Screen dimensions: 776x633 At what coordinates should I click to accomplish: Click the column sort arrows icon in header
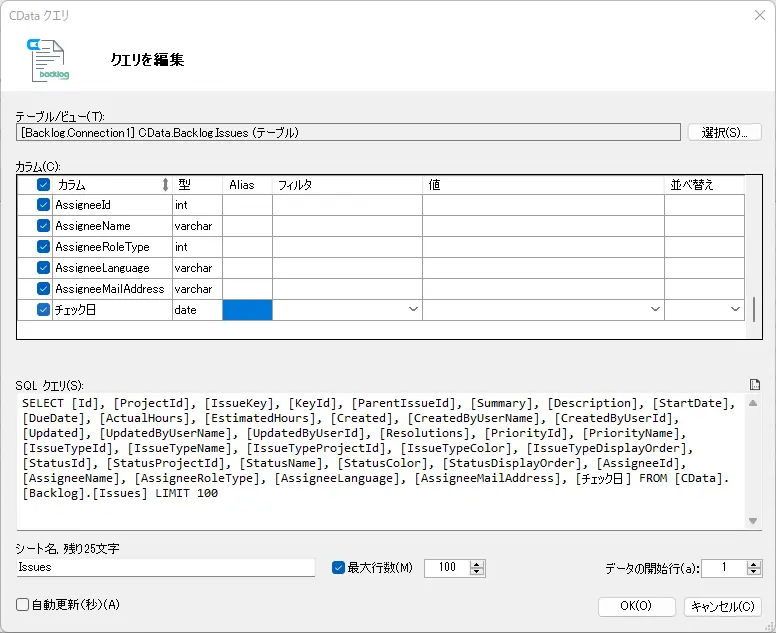[x=165, y=185]
